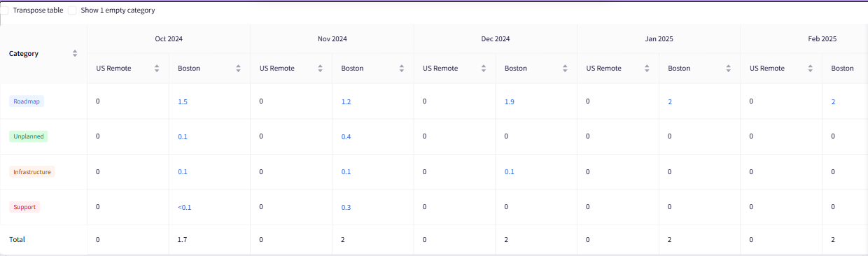
Task: Open Infrastructure Oct 2024 Boston value 0.1
Action: 183,172
